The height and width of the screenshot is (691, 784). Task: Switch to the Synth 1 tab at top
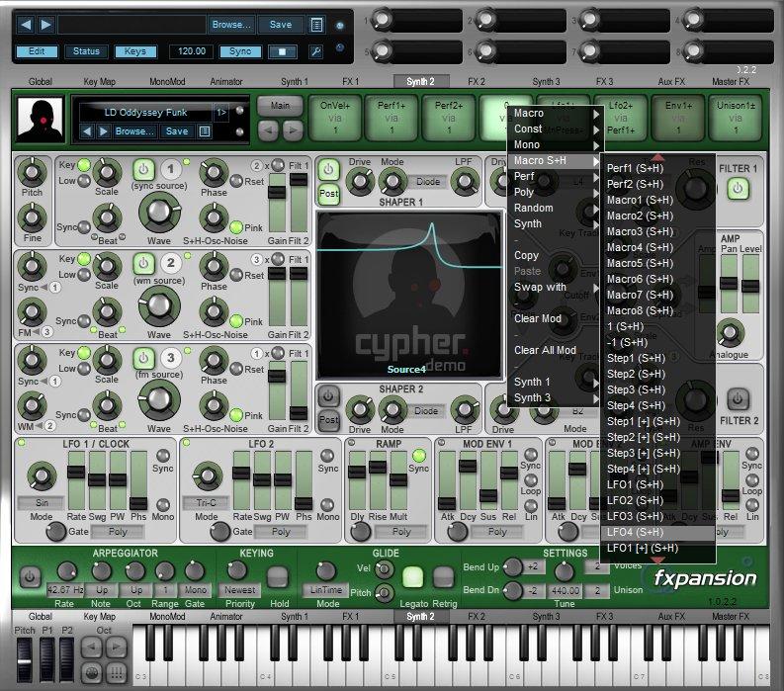click(295, 81)
